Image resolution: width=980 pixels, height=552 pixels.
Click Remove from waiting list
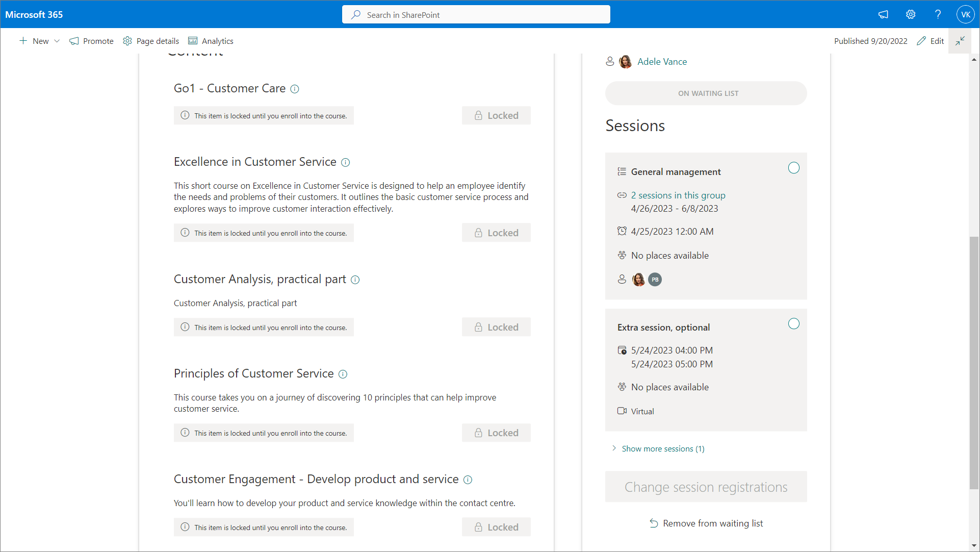(x=712, y=523)
